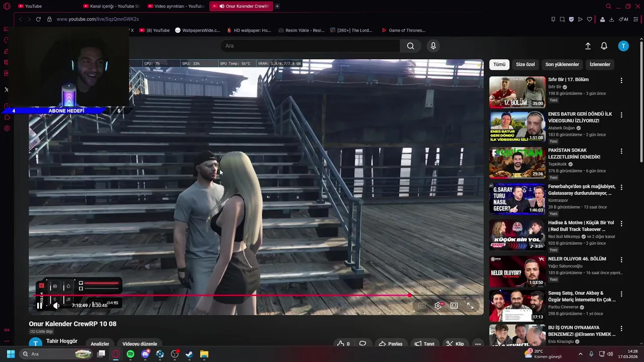The height and width of the screenshot is (362, 644).
Task: Click the 'Analizler' button
Action: click(x=100, y=344)
